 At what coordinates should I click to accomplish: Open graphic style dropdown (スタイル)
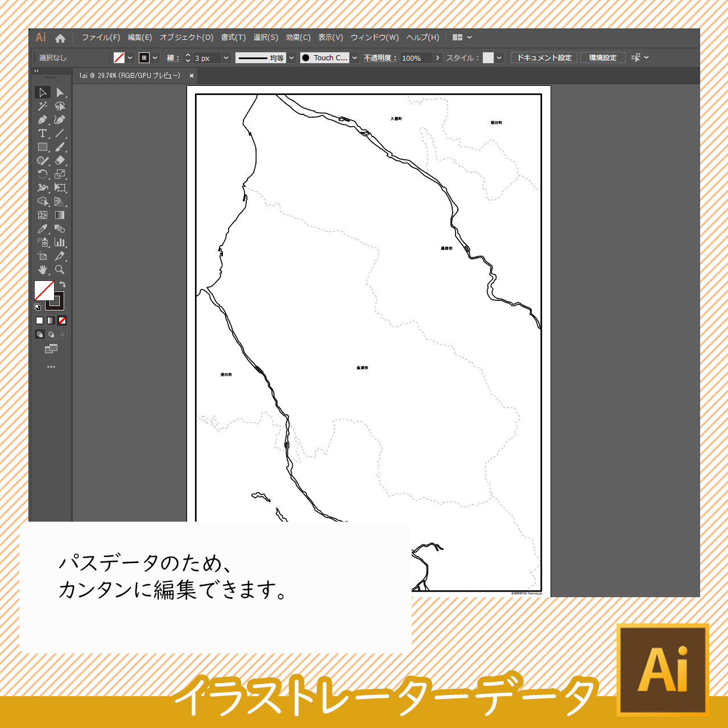(x=499, y=58)
